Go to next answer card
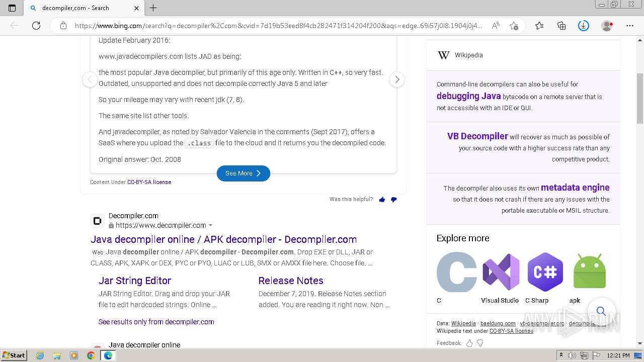 click(397, 79)
